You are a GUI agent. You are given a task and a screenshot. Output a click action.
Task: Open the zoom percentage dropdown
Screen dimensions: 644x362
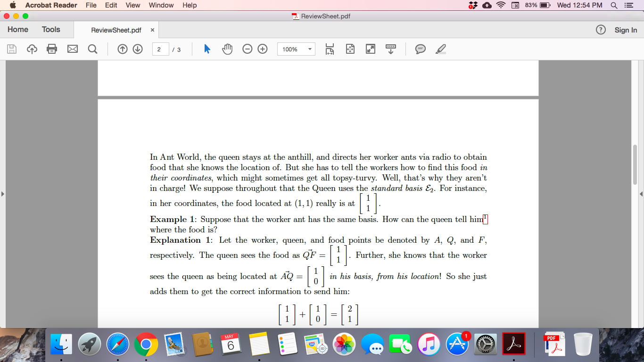[x=309, y=49]
